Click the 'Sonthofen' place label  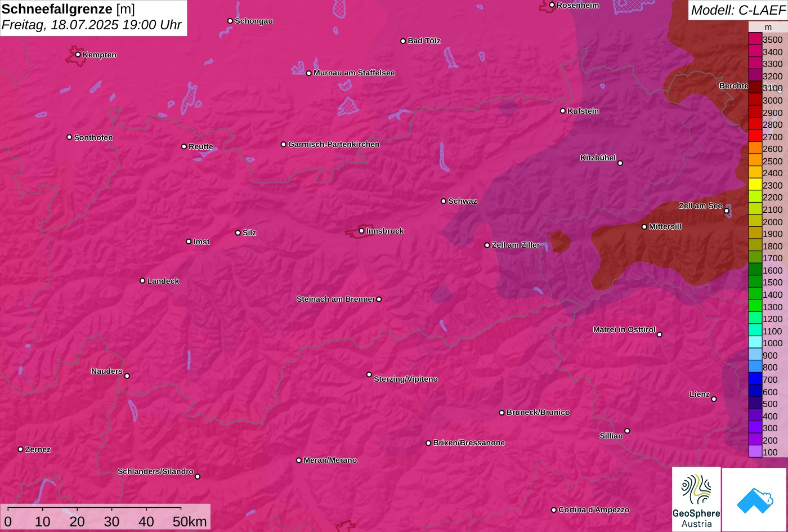93,138
